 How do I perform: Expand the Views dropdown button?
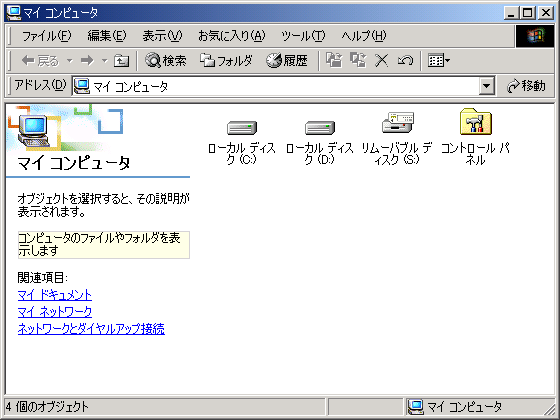(439, 60)
